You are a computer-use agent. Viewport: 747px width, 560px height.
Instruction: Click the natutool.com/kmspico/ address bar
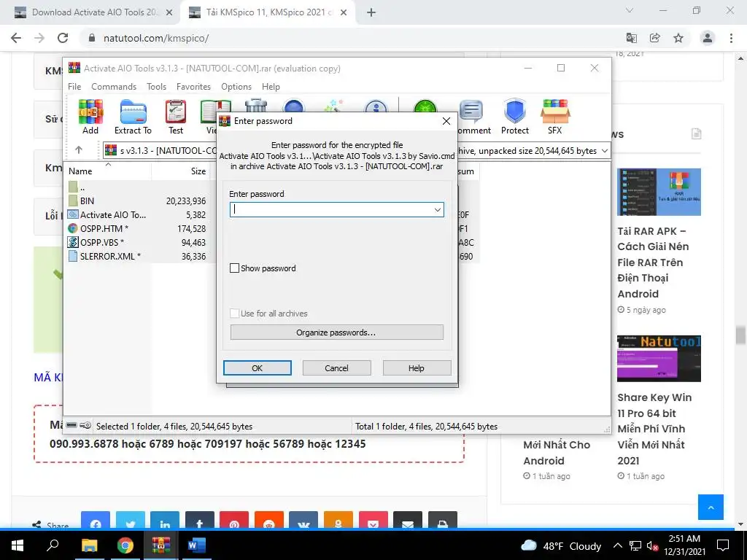tap(156, 38)
